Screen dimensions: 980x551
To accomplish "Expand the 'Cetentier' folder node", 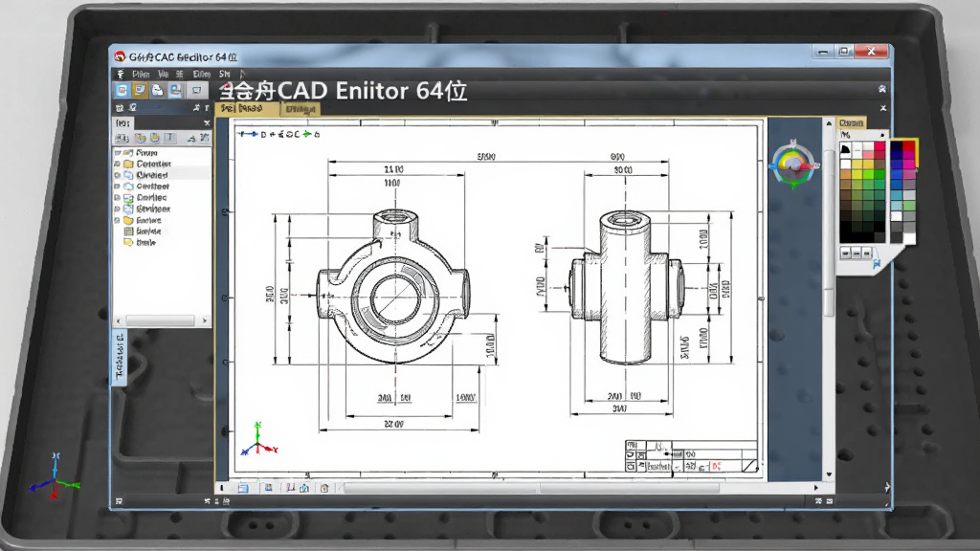I will point(118,164).
